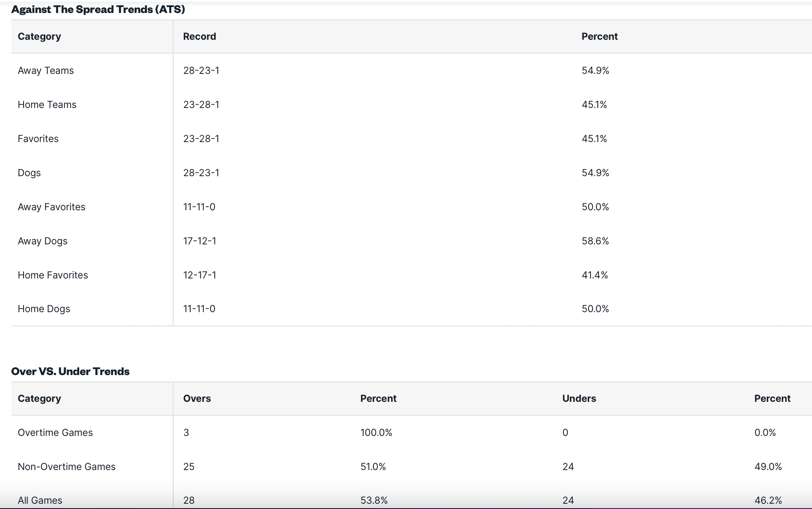Screen dimensions: 812x509
Task: Click the Overs column header
Action: 197,399
